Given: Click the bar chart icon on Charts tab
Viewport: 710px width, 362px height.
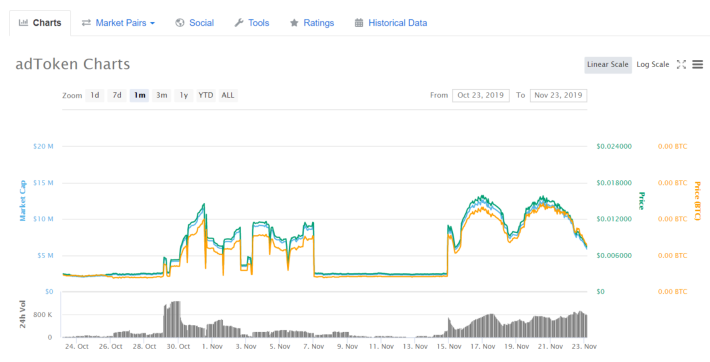Looking at the screenshot, I should (x=23, y=23).
